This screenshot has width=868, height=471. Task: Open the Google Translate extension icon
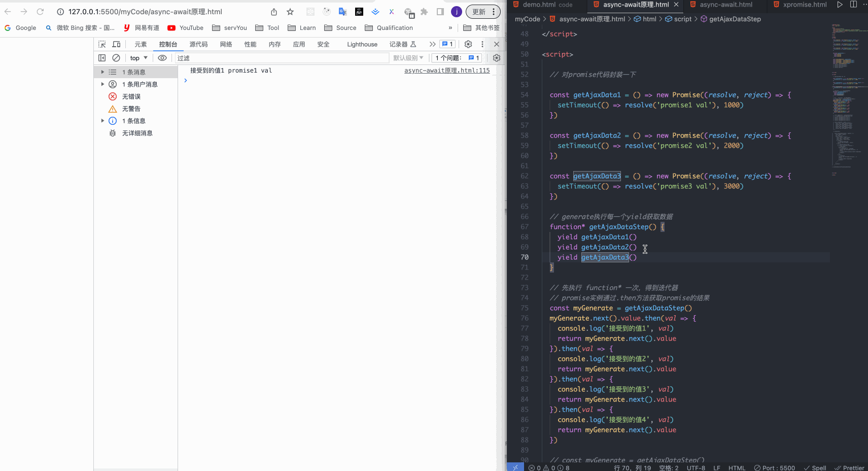click(x=343, y=12)
